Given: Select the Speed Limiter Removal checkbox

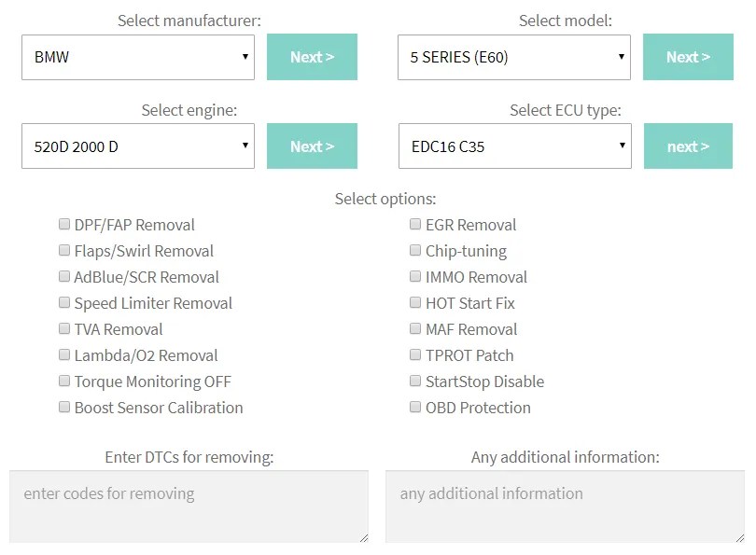Looking at the screenshot, I should (64, 302).
